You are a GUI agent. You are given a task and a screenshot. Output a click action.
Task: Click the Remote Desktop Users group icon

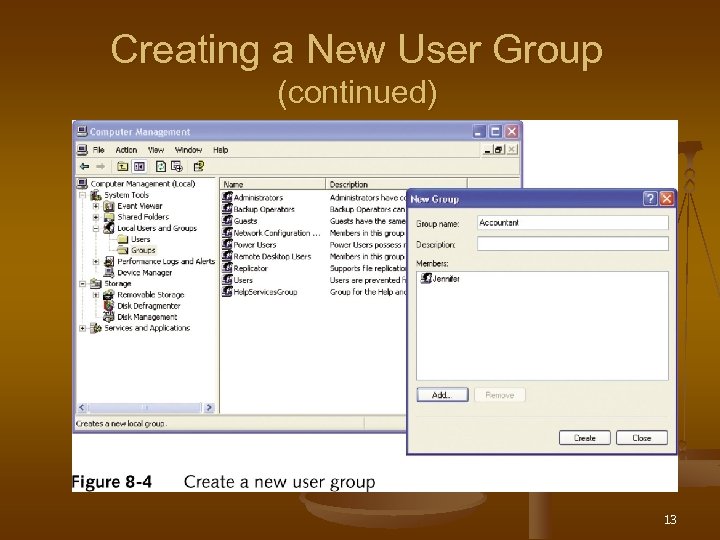click(227, 257)
